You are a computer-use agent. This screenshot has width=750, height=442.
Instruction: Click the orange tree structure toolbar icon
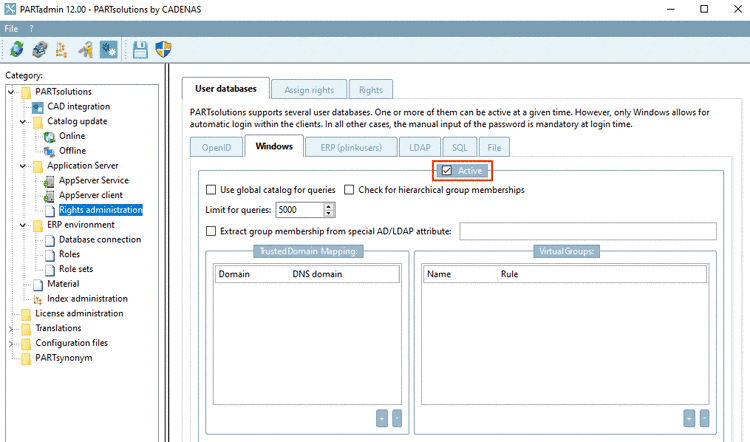(x=62, y=49)
